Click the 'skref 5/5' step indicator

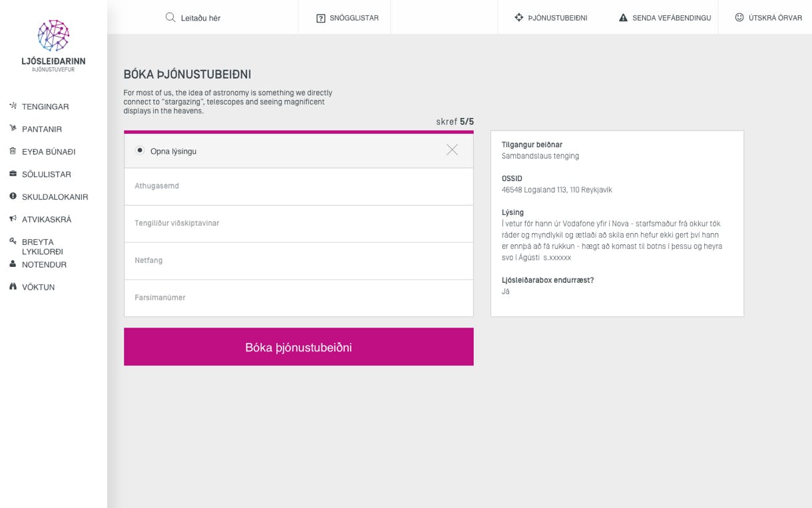point(455,122)
